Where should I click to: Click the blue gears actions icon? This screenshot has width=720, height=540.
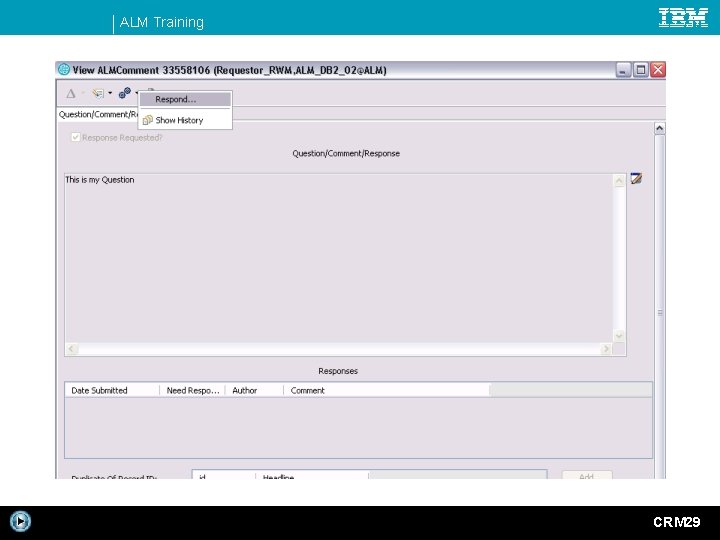[x=124, y=93]
